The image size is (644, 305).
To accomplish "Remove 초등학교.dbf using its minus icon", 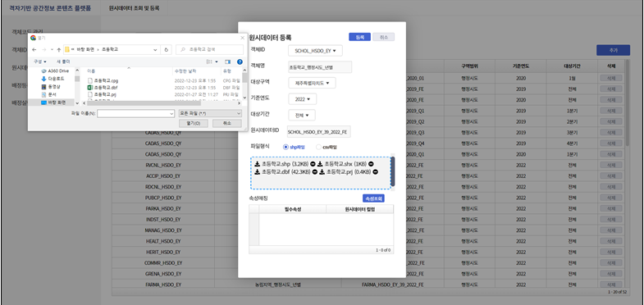I will point(314,172).
